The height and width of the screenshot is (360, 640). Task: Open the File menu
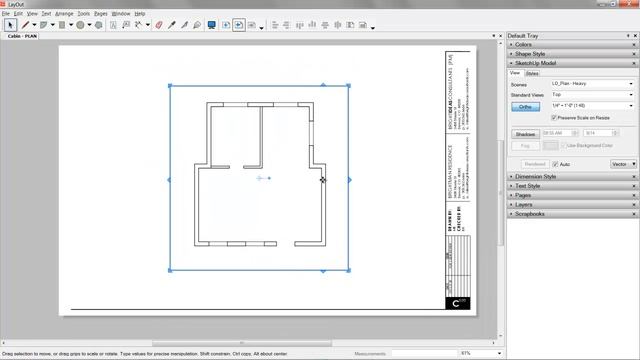pos(5,14)
